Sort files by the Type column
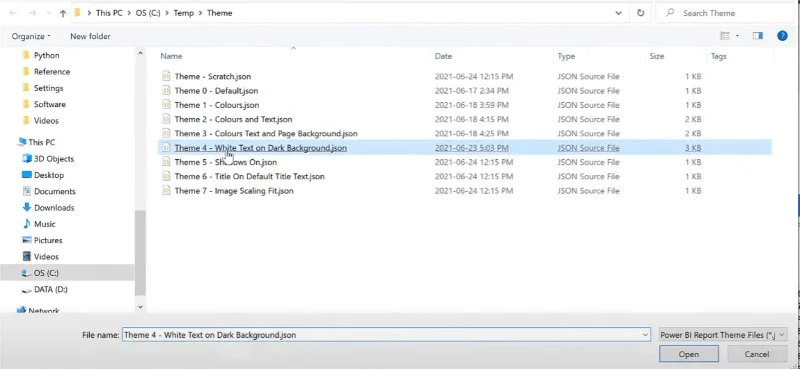Viewport: 800px width, 369px height. (x=566, y=56)
